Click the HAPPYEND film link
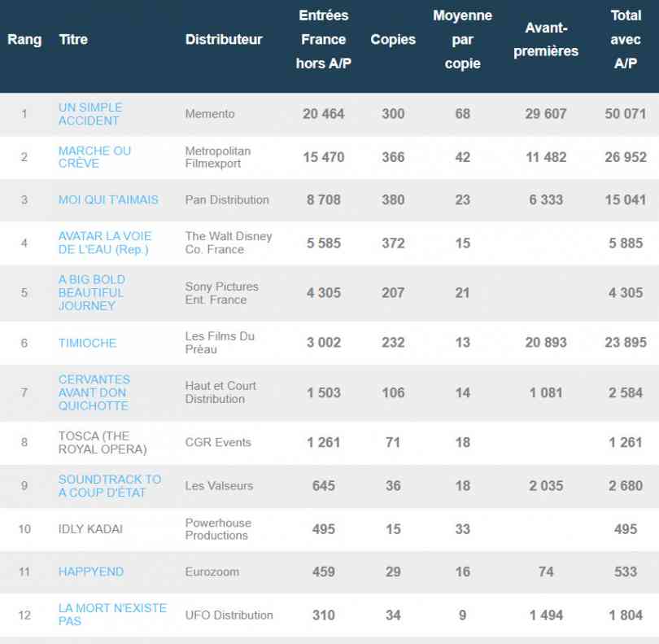 tap(90, 572)
